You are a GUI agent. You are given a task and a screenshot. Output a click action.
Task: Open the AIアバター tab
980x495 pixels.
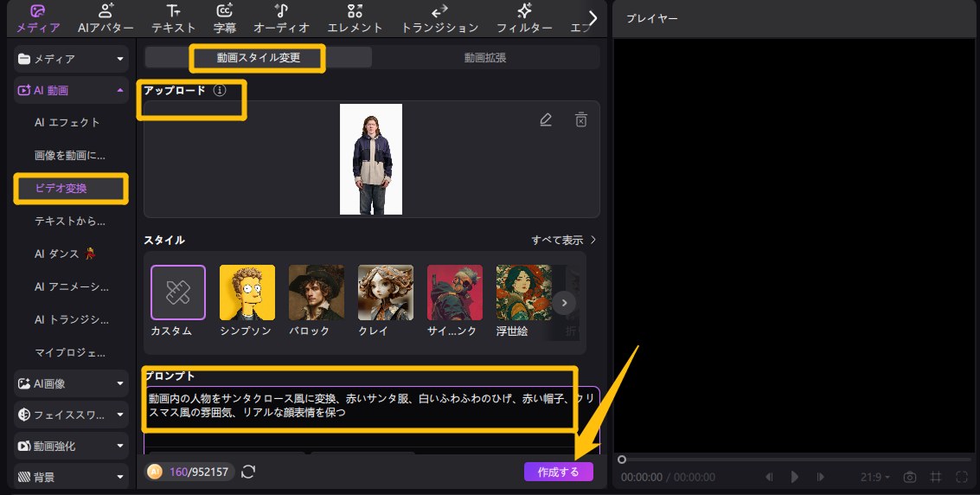[106, 19]
